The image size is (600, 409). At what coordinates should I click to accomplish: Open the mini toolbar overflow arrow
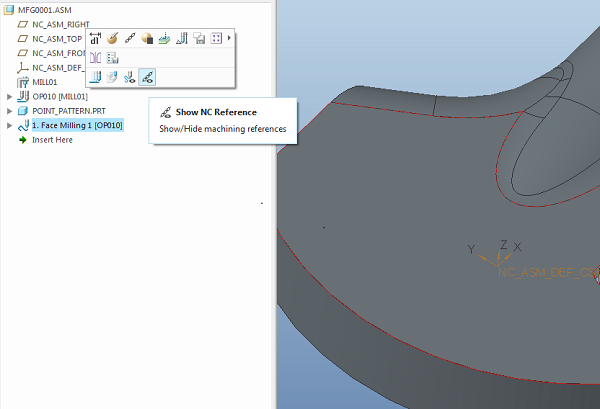click(x=230, y=38)
